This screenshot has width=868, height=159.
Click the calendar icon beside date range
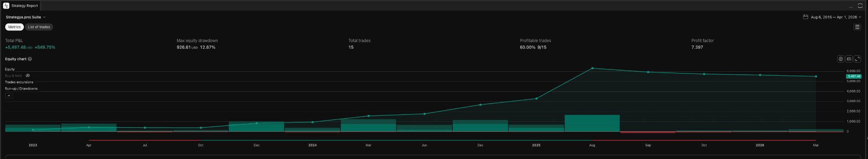pyautogui.click(x=806, y=17)
